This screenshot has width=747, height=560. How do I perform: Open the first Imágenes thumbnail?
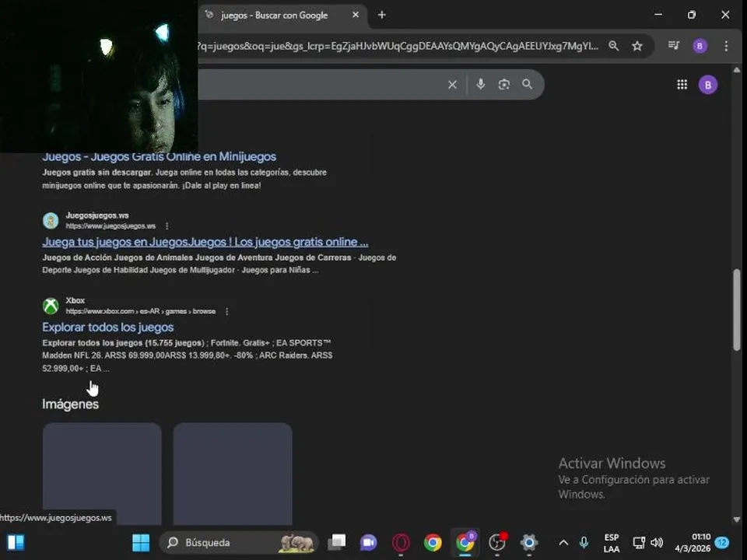click(x=102, y=474)
